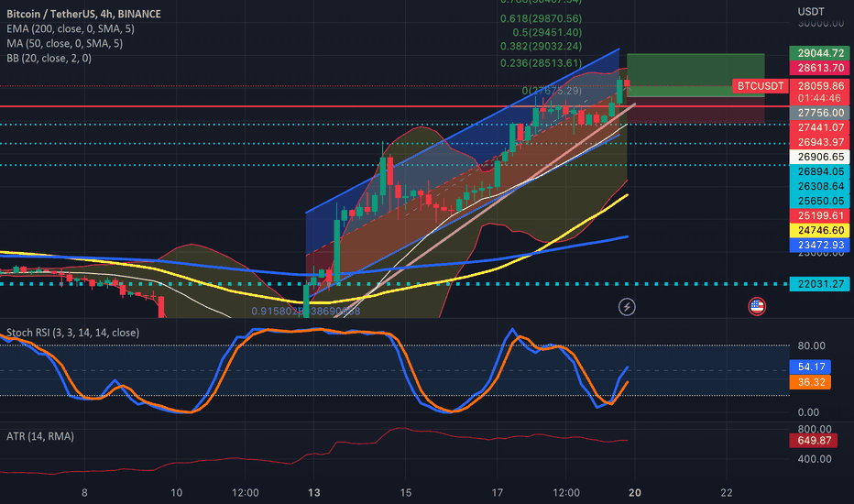Click the 26894.05 cyan price label
The width and height of the screenshot is (854, 504).
coord(820,171)
